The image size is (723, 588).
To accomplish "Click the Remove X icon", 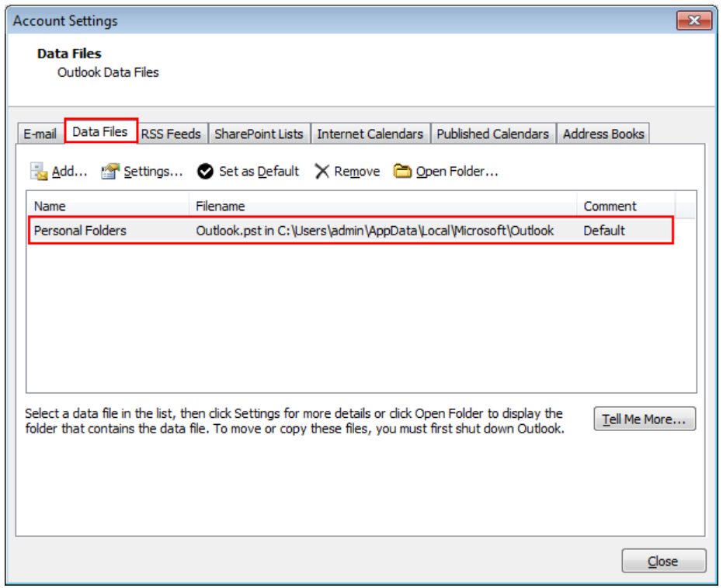I will click(322, 171).
